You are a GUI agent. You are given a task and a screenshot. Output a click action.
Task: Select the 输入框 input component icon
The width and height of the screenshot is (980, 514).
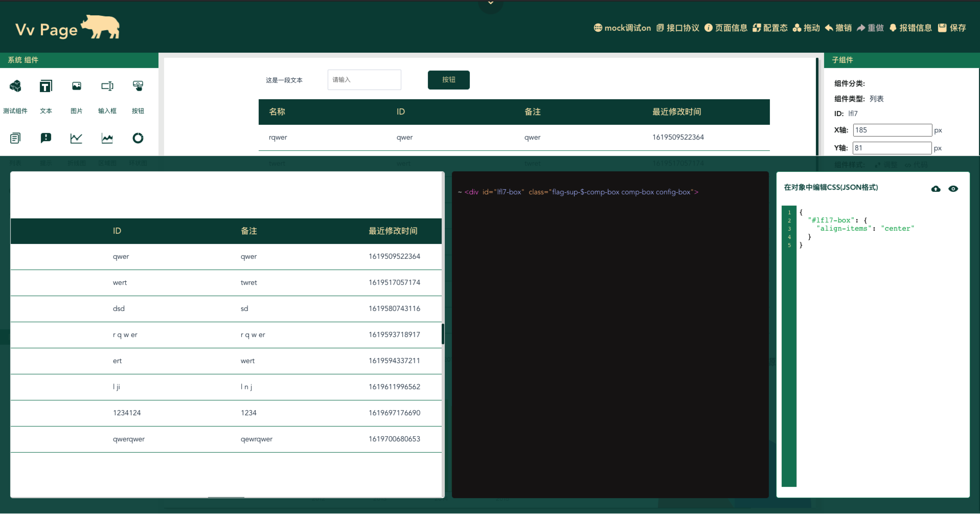pos(107,86)
